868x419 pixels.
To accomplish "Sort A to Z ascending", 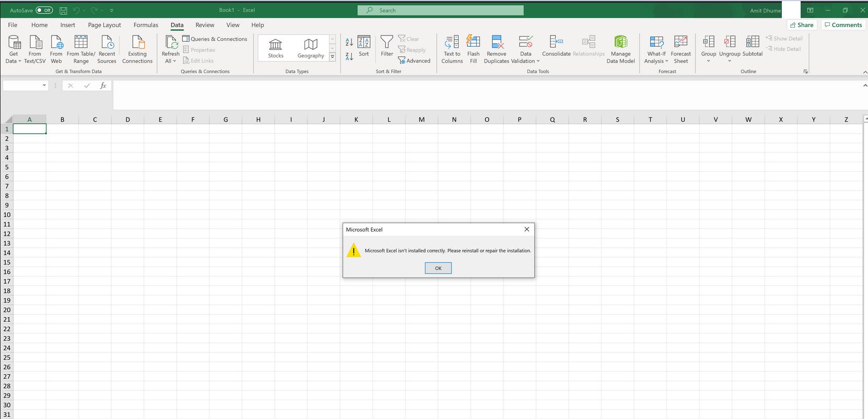I will click(x=349, y=42).
